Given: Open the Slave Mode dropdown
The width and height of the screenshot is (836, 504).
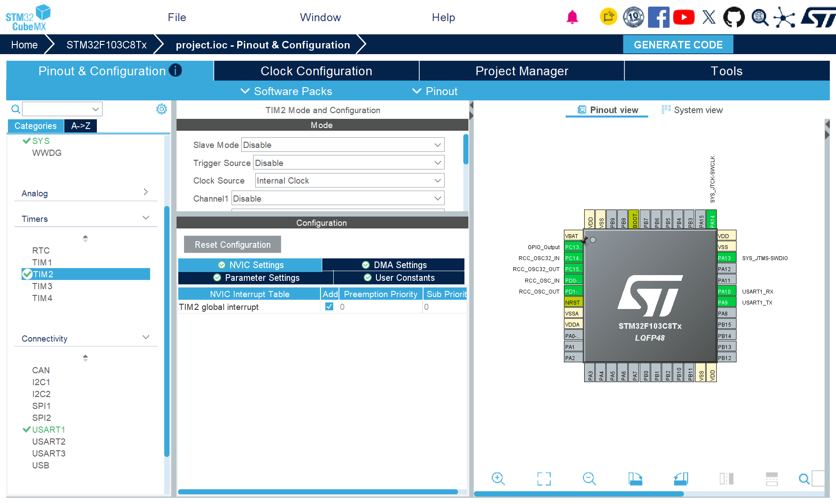Looking at the screenshot, I should coord(343,145).
